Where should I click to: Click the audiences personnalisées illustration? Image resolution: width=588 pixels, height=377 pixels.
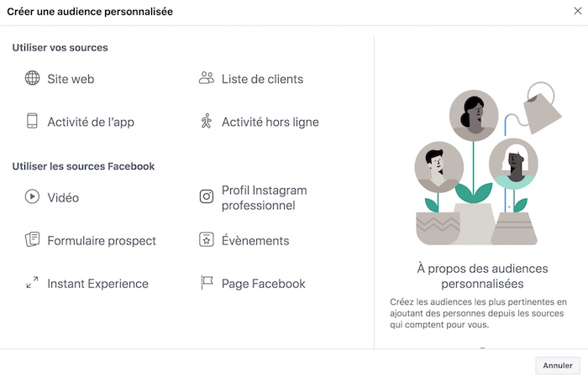[x=487, y=164]
